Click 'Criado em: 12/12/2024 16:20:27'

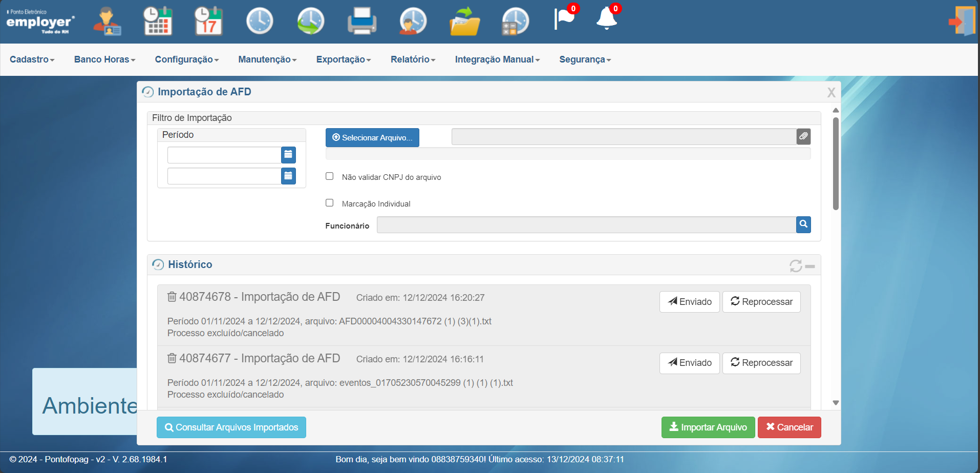pos(420,298)
